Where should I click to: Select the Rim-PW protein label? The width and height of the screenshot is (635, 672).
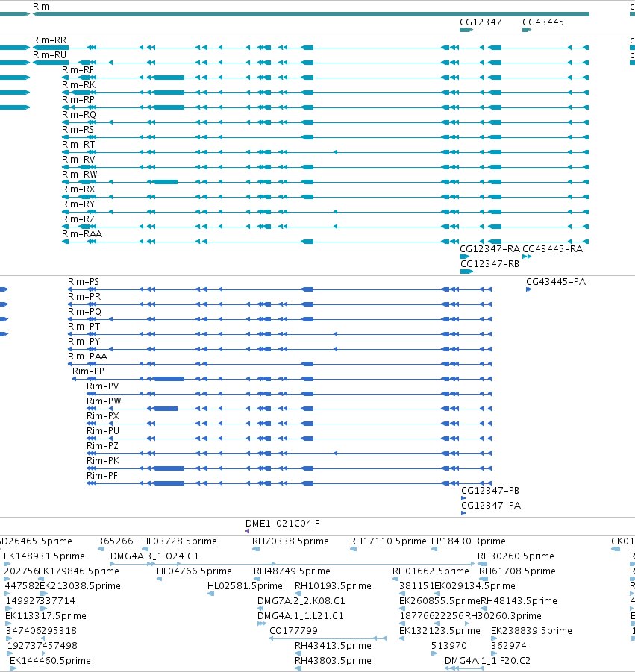pos(104,401)
